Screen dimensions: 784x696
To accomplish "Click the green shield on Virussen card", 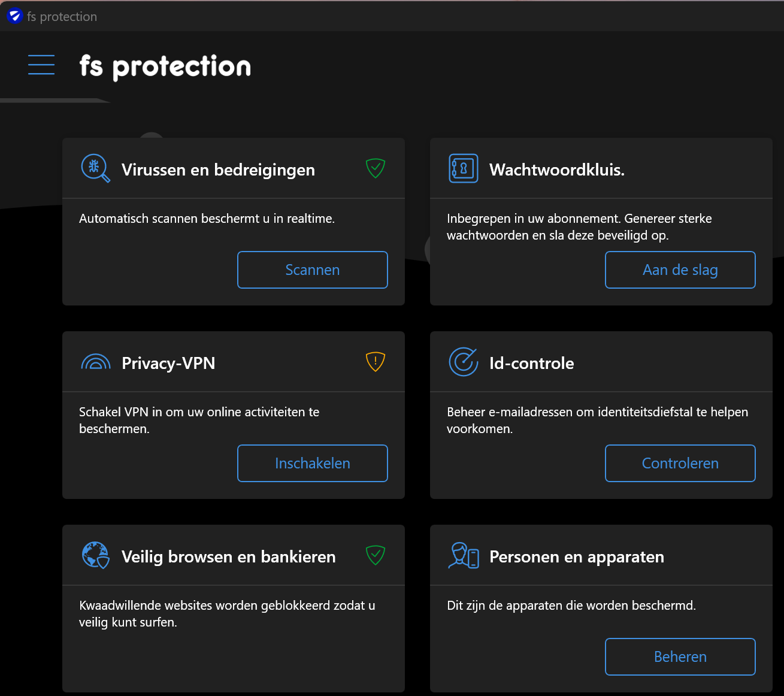I will coord(376,168).
